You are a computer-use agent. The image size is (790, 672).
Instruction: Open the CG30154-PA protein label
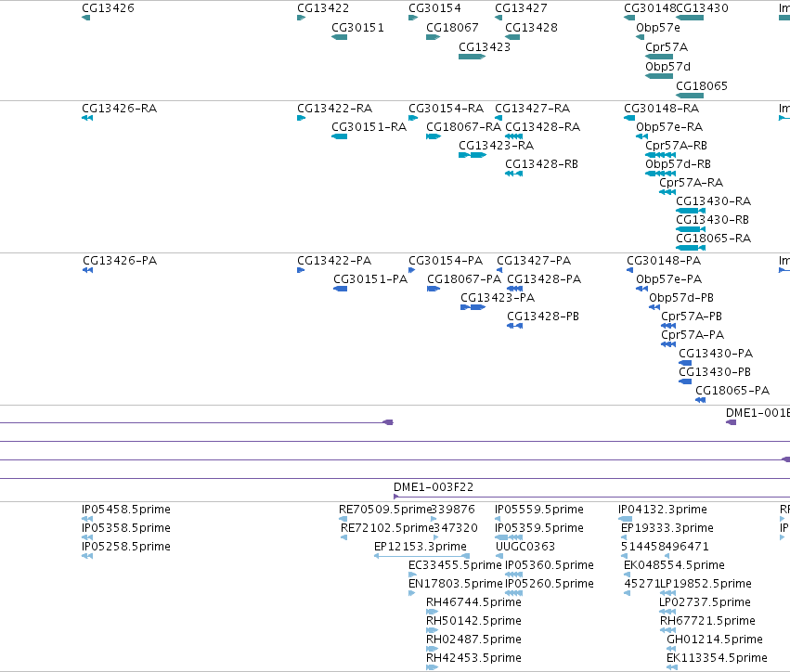point(446,261)
